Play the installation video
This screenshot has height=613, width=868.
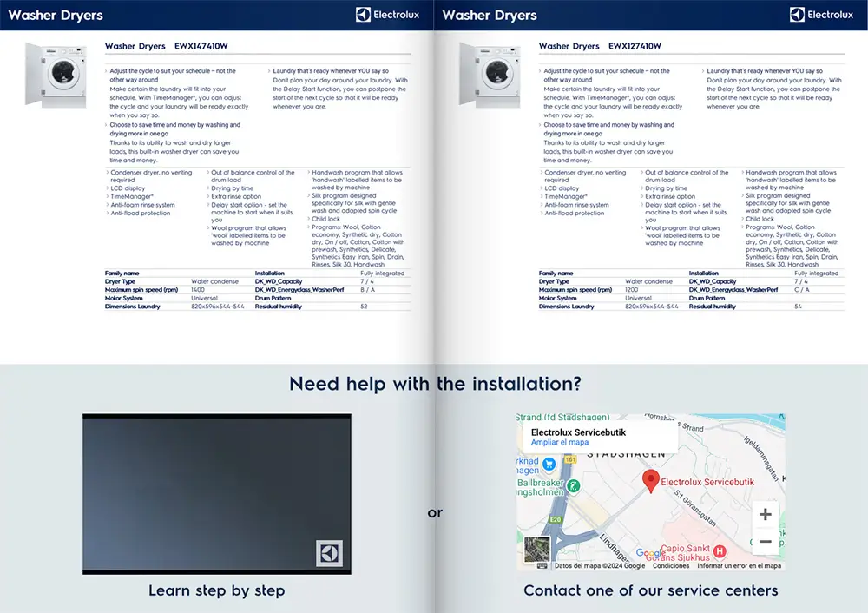(216, 494)
